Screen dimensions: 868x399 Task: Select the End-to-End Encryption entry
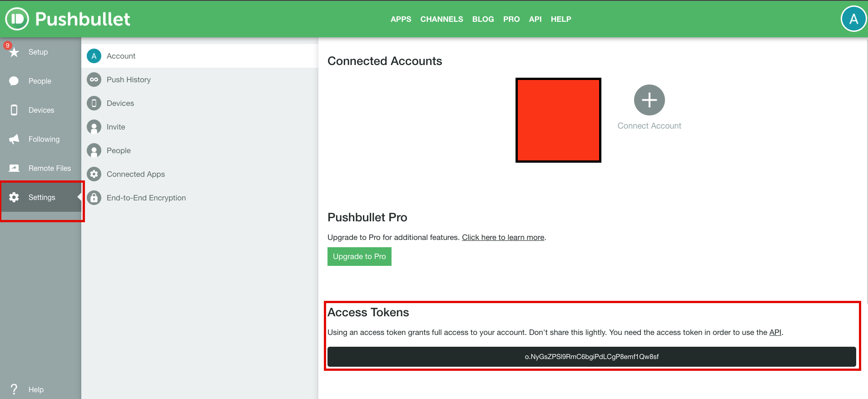tap(200, 198)
